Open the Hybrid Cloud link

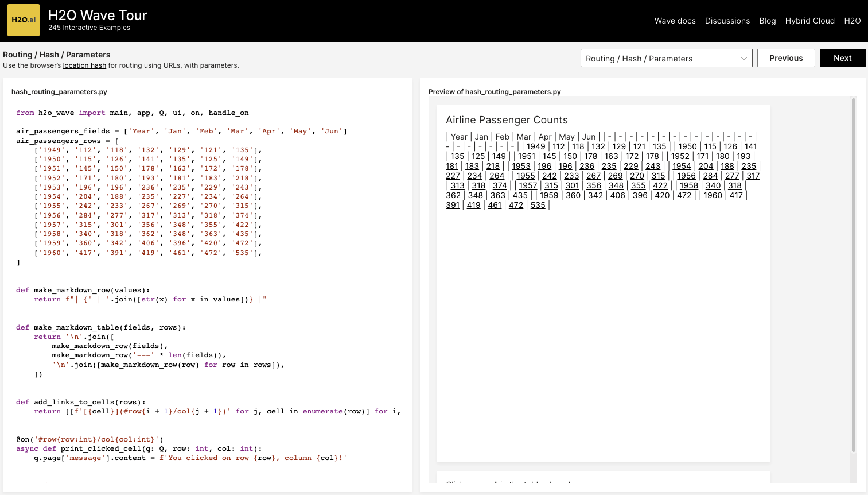pyautogui.click(x=809, y=21)
